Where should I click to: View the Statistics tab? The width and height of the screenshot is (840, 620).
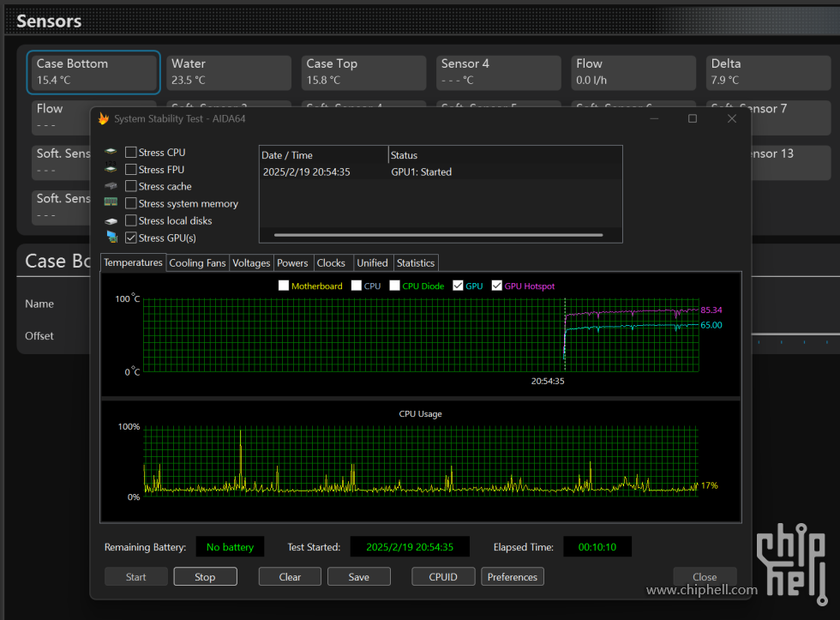(416, 263)
